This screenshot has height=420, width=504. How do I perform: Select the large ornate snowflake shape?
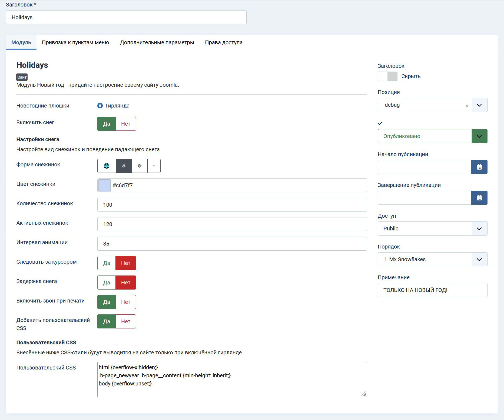click(107, 166)
